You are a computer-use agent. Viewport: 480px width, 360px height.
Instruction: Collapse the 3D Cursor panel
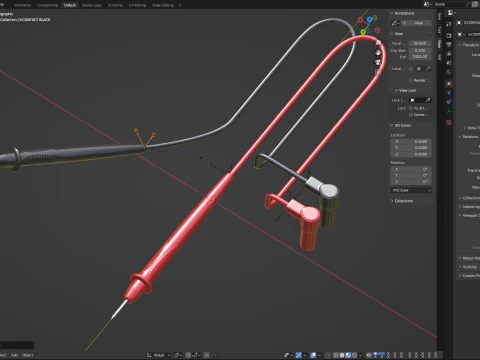click(x=401, y=125)
